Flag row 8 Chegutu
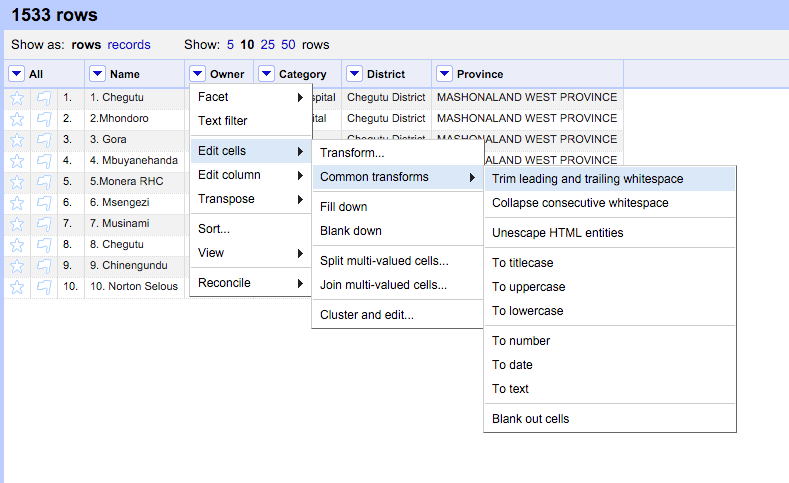789x483 pixels. tap(43, 244)
